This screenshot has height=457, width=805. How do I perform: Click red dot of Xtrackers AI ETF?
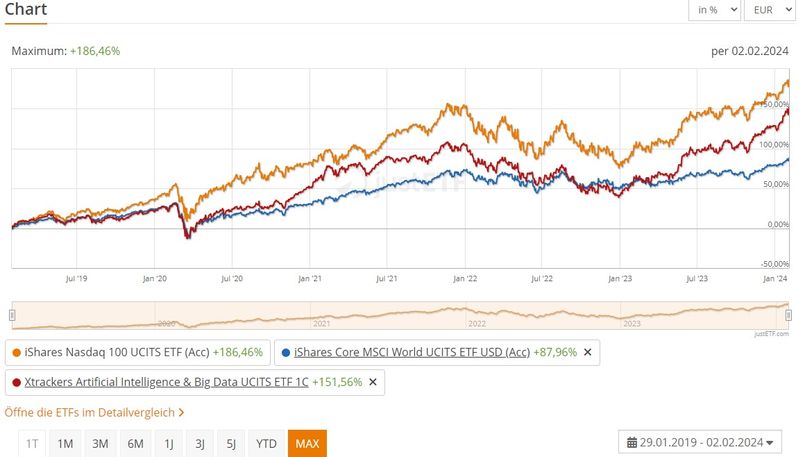pos(16,382)
